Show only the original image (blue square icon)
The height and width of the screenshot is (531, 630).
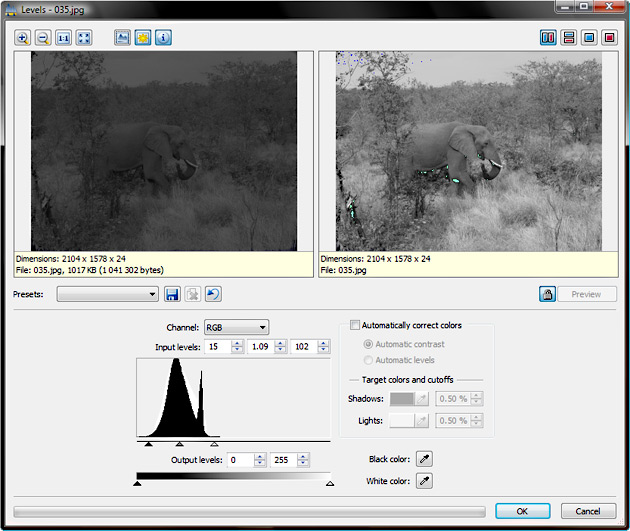[589, 38]
